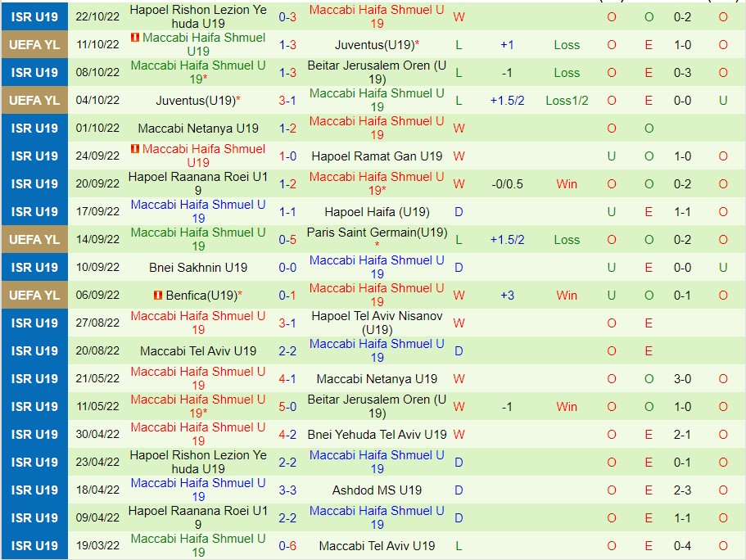Select handicap +1.5/2 on Juventus 04/10/22 row

click(507, 101)
